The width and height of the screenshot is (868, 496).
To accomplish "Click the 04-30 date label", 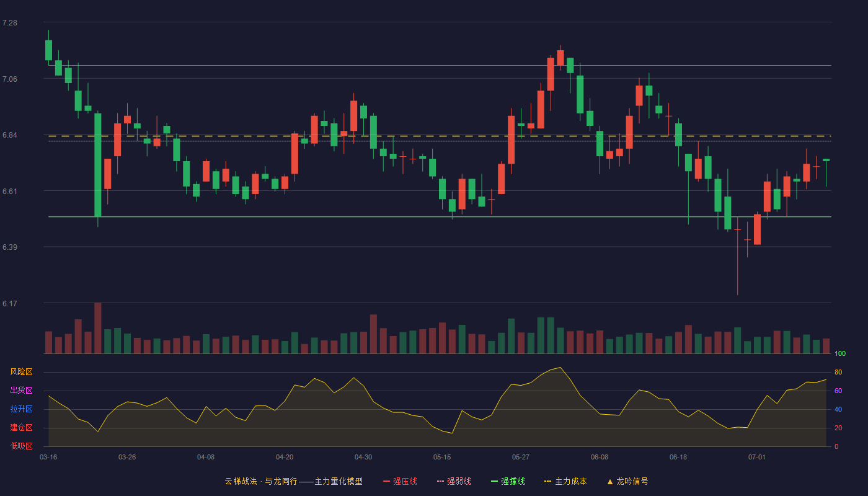I will 363,457.
